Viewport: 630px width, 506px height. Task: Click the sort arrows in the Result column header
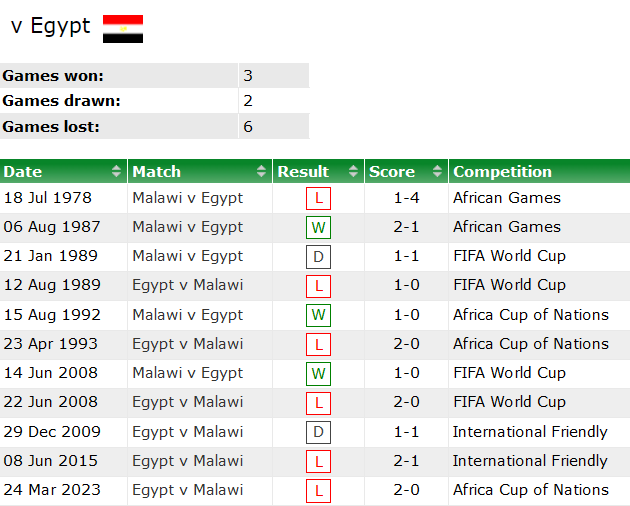(x=354, y=172)
